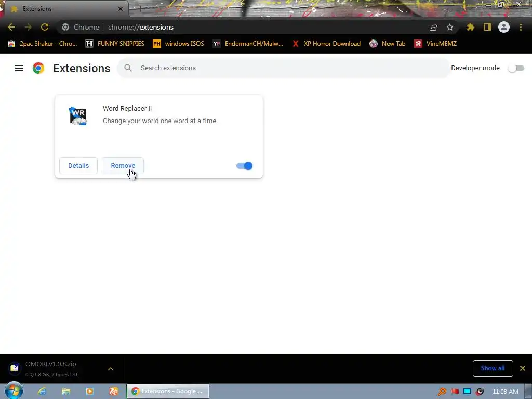
Task: Open Windows Explorer from the taskbar
Action: pyautogui.click(x=66, y=391)
